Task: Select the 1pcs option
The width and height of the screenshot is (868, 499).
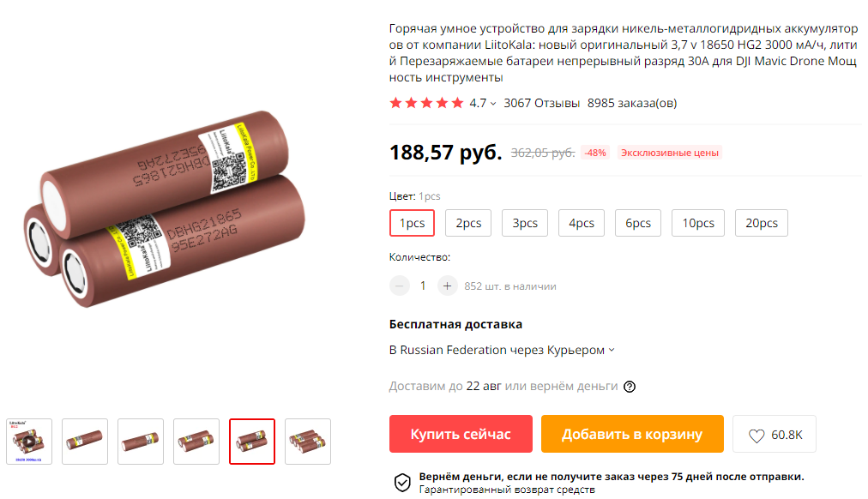Action: click(412, 223)
